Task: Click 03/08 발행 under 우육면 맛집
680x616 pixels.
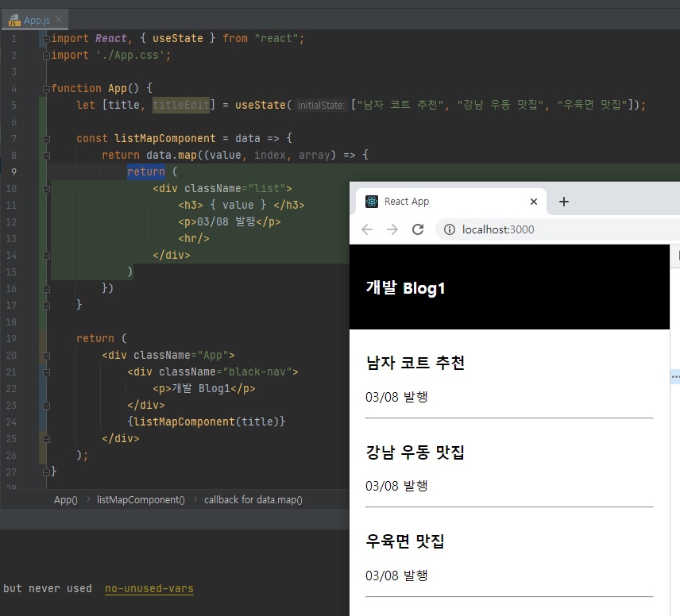Action: tap(396, 576)
